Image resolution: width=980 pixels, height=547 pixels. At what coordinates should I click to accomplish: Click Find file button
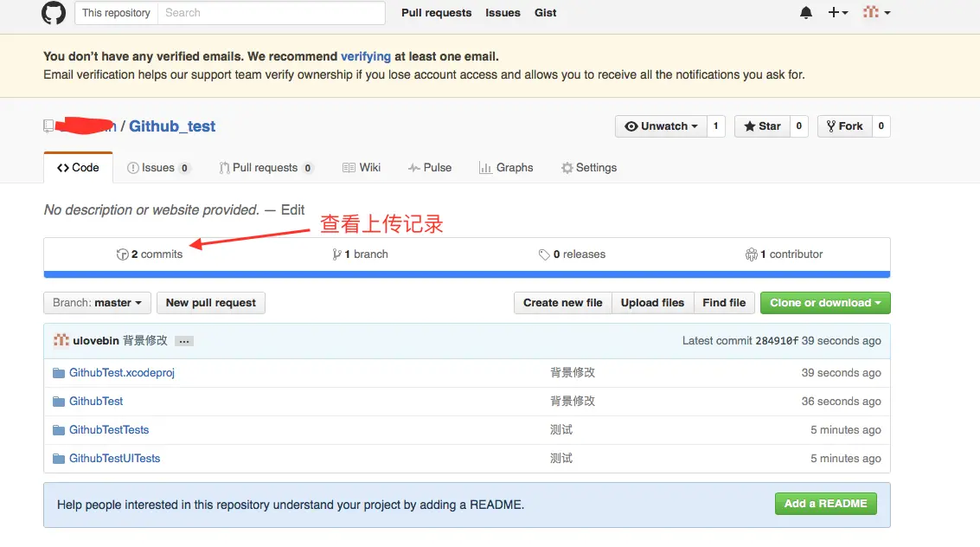point(724,303)
